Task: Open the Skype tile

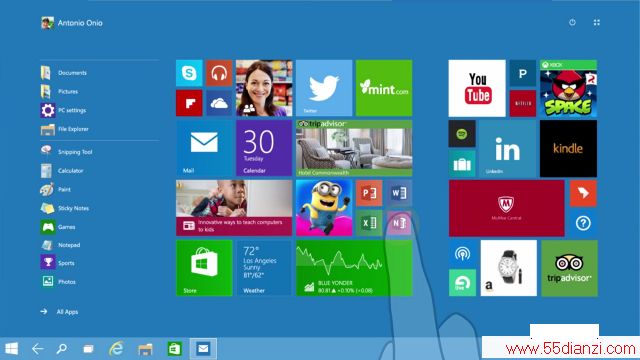Action: 189,73
